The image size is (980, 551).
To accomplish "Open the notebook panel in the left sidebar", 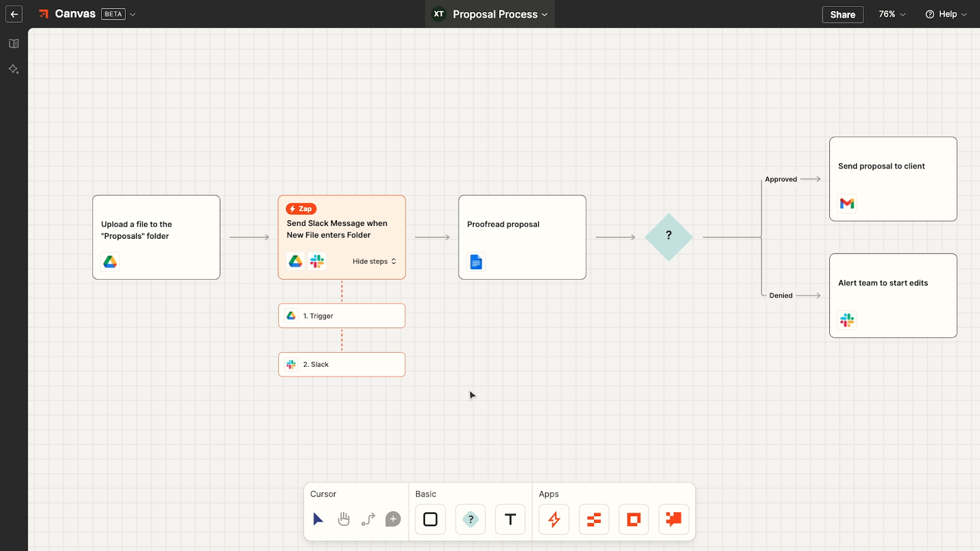I will [13, 43].
